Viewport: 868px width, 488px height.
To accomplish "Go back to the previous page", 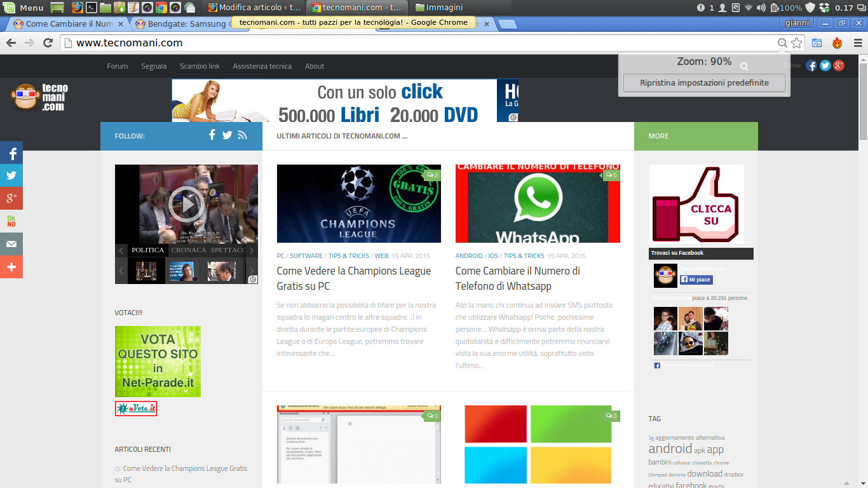I will coord(11,43).
